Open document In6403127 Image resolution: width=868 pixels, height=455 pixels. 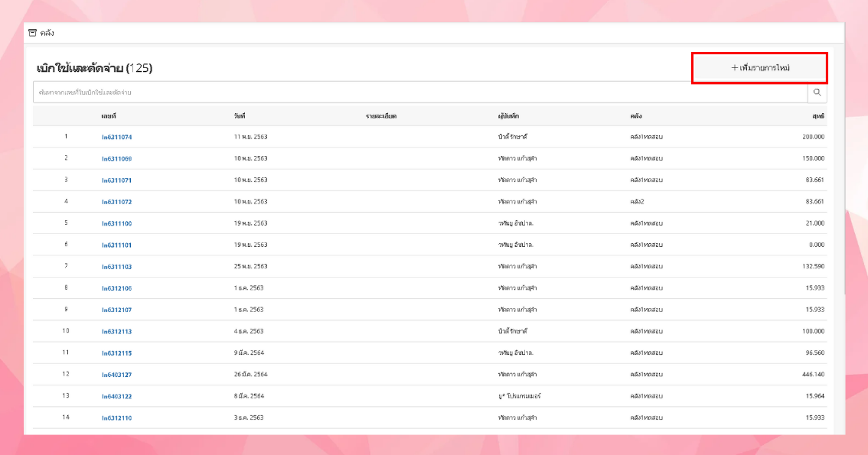(116, 375)
